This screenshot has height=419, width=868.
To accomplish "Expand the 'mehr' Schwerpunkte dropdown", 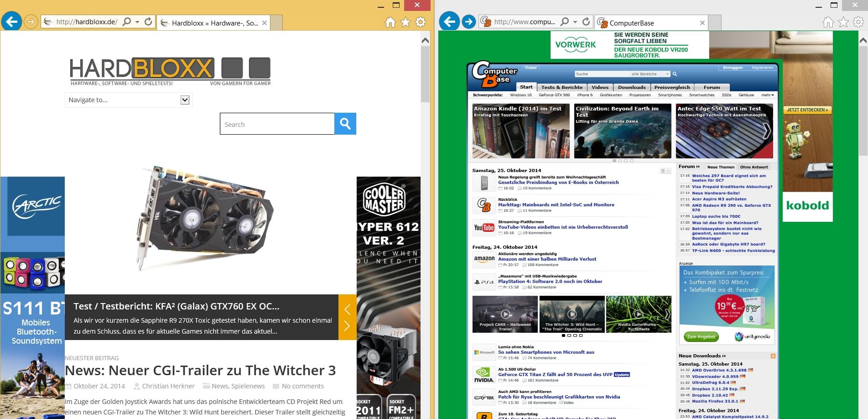I will pyautogui.click(x=768, y=95).
